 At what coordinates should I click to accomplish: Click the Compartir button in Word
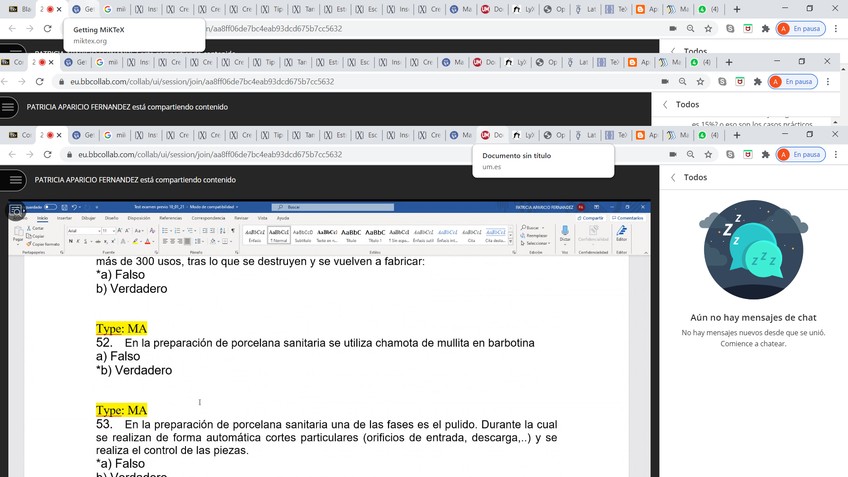point(590,217)
